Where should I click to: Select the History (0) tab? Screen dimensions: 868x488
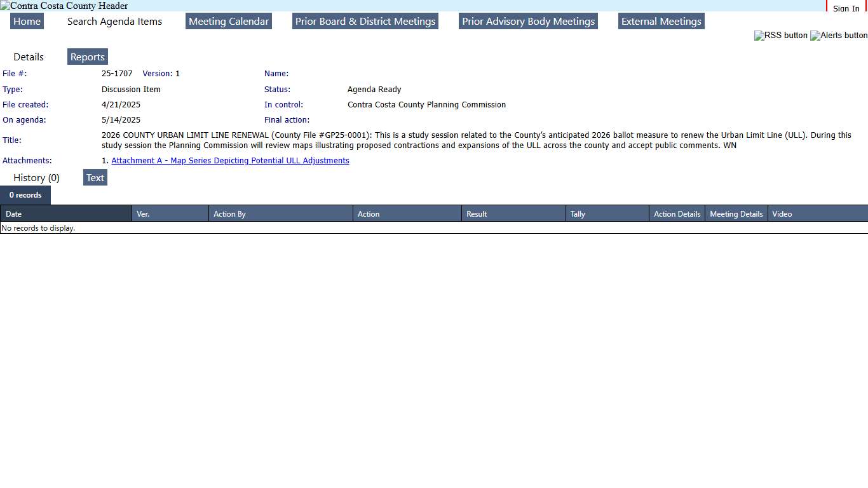pyautogui.click(x=36, y=178)
